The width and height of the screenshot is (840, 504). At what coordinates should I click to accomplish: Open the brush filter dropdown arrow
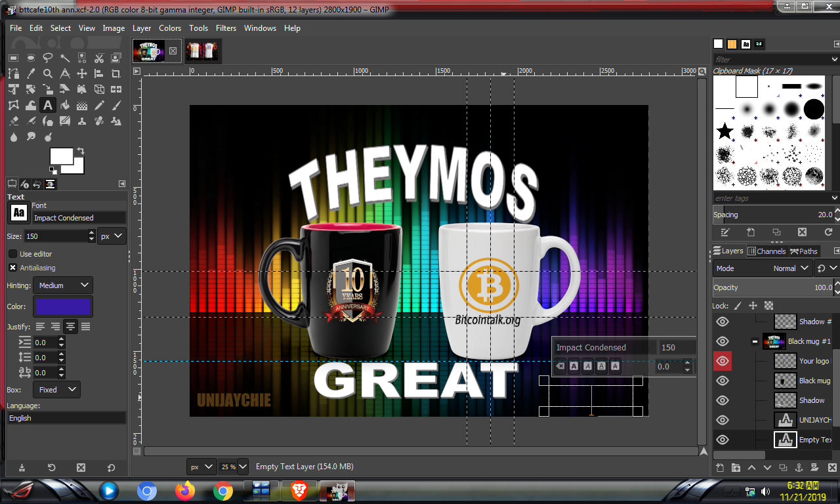tap(834, 59)
